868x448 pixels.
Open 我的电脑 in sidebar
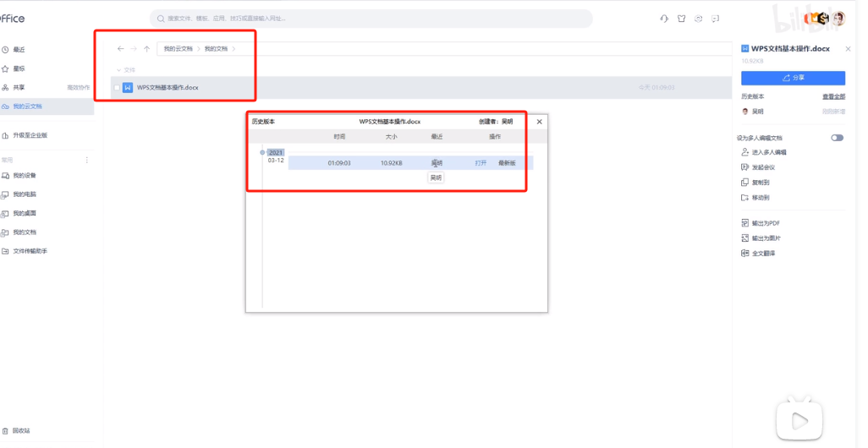25,194
